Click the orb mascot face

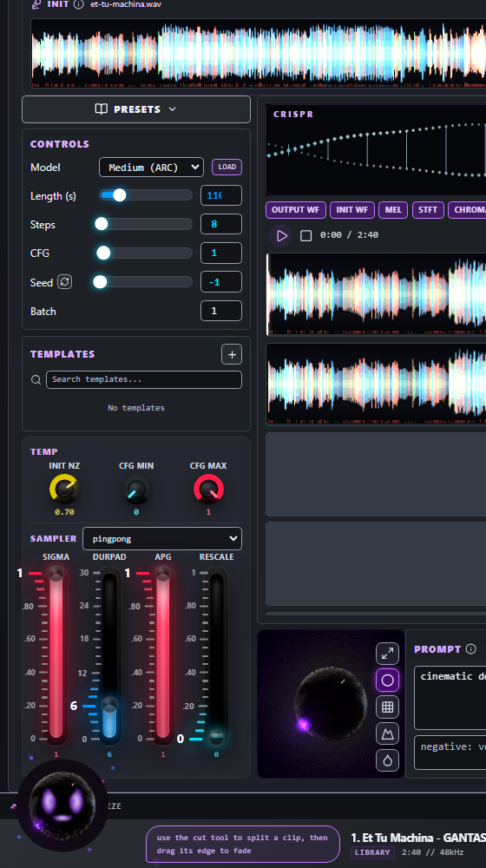62,805
